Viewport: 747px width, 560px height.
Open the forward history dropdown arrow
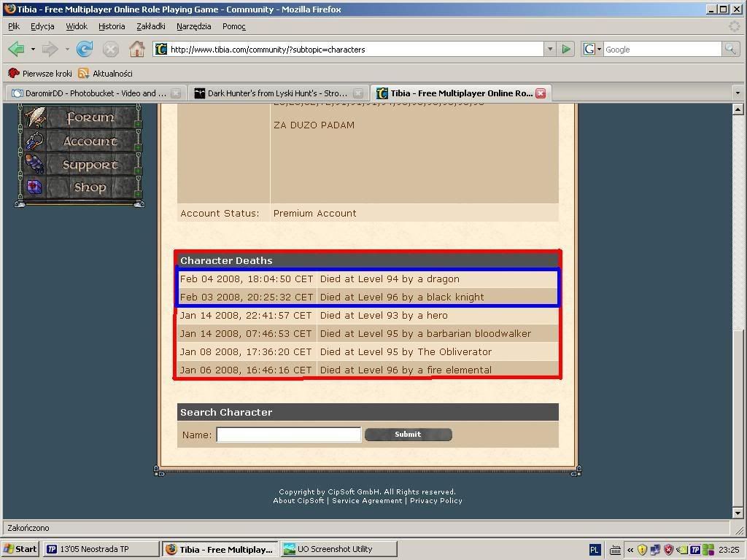coord(67,49)
